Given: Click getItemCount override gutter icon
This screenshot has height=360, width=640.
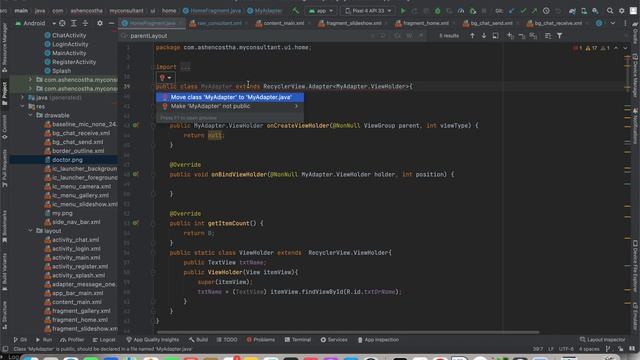Looking at the screenshot, I should pos(136,223).
